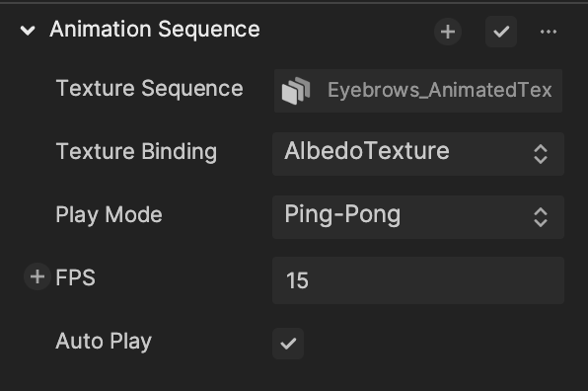This screenshot has height=391, width=588.
Task: Collapse the Animation Sequence component chevron
Action: [x=28, y=31]
